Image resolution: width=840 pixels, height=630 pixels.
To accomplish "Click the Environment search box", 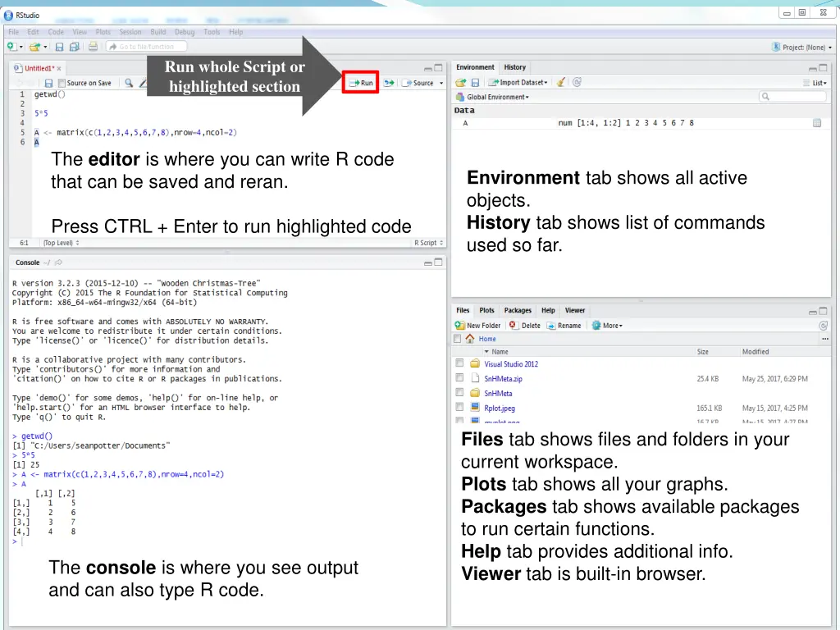I will (795, 97).
